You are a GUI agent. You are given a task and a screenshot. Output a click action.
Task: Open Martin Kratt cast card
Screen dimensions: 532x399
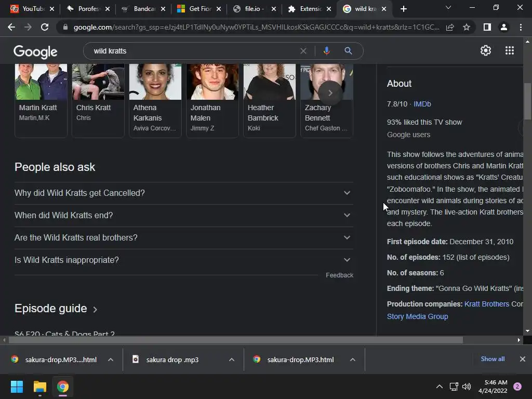coord(41,100)
